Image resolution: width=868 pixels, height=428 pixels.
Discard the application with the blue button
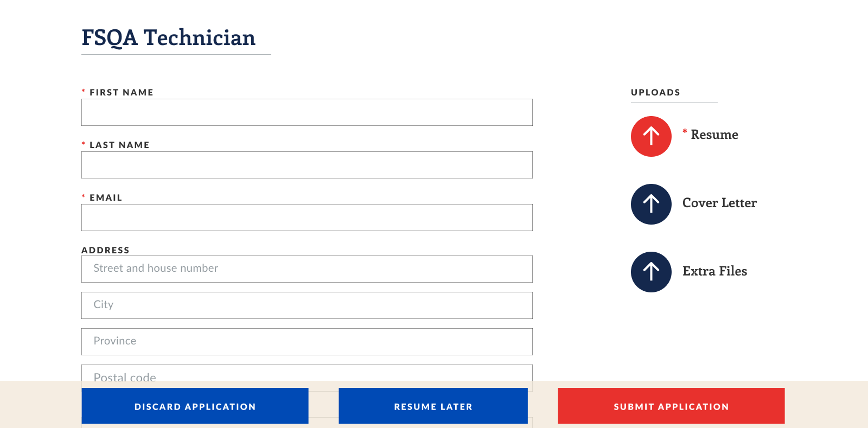[x=195, y=406]
